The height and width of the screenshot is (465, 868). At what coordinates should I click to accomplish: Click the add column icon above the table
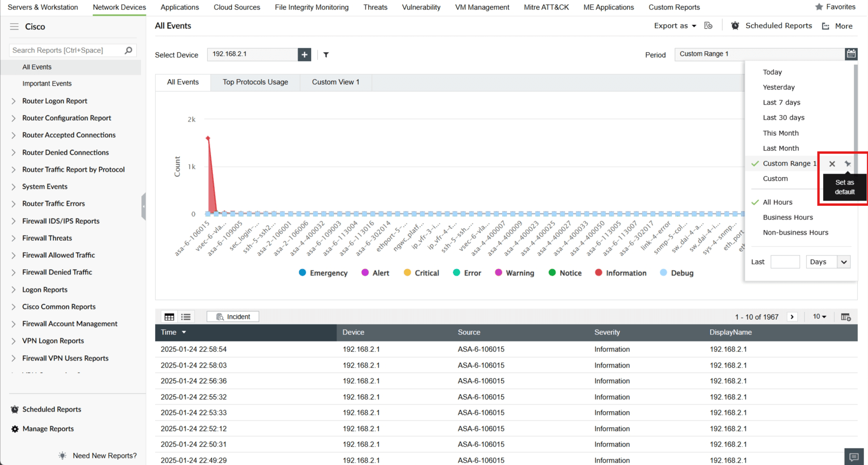point(846,316)
